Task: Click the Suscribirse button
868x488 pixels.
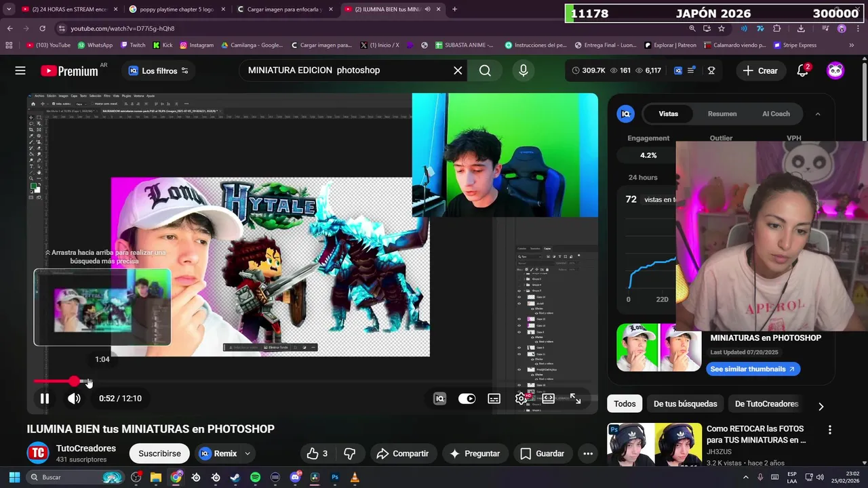Action: pos(159,453)
